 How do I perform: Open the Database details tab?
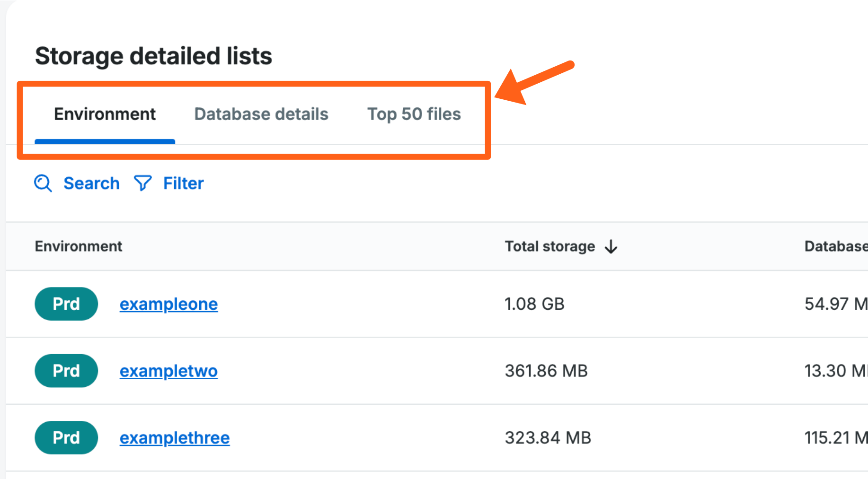click(261, 114)
